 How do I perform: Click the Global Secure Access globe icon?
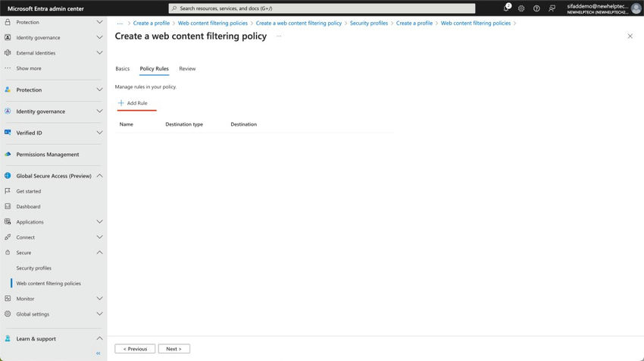[x=8, y=175]
